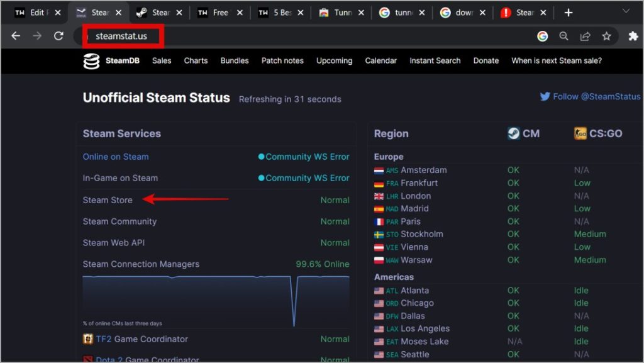
Task: Click the "Steam Store" service row label
Action: click(x=108, y=200)
